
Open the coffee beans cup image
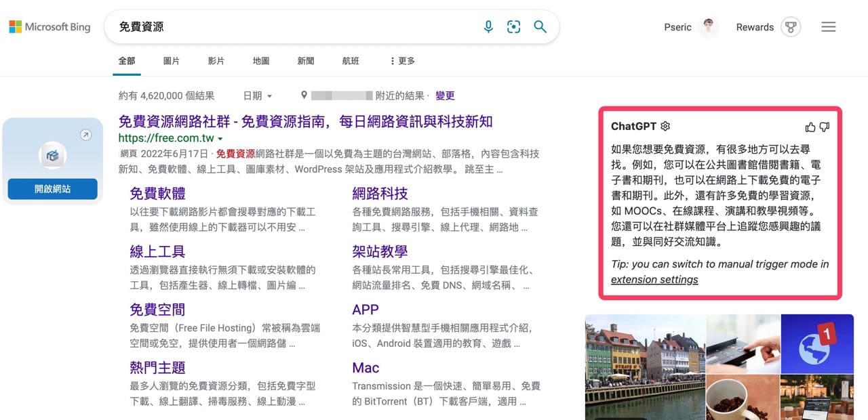[x=743, y=398]
